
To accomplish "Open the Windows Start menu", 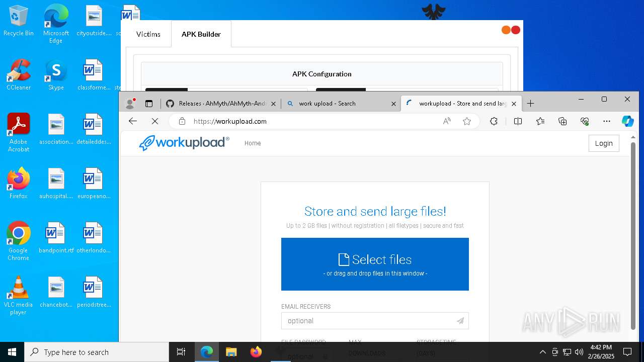I will [12, 352].
